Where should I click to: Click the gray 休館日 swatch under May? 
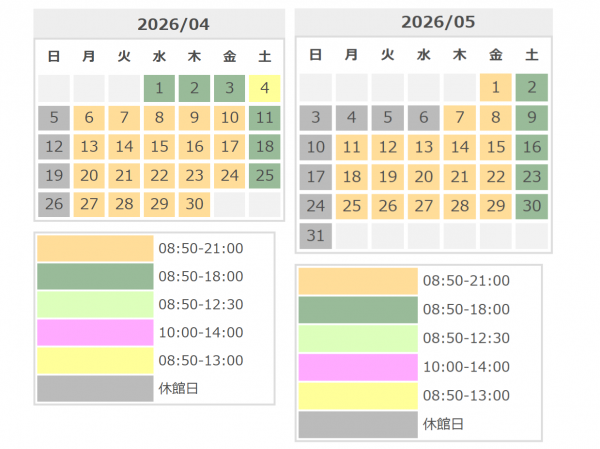[x=357, y=424]
